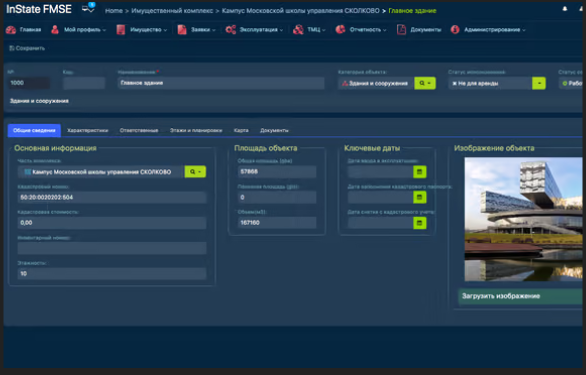Click the empty Код field
The image size is (586, 375).
tap(84, 83)
